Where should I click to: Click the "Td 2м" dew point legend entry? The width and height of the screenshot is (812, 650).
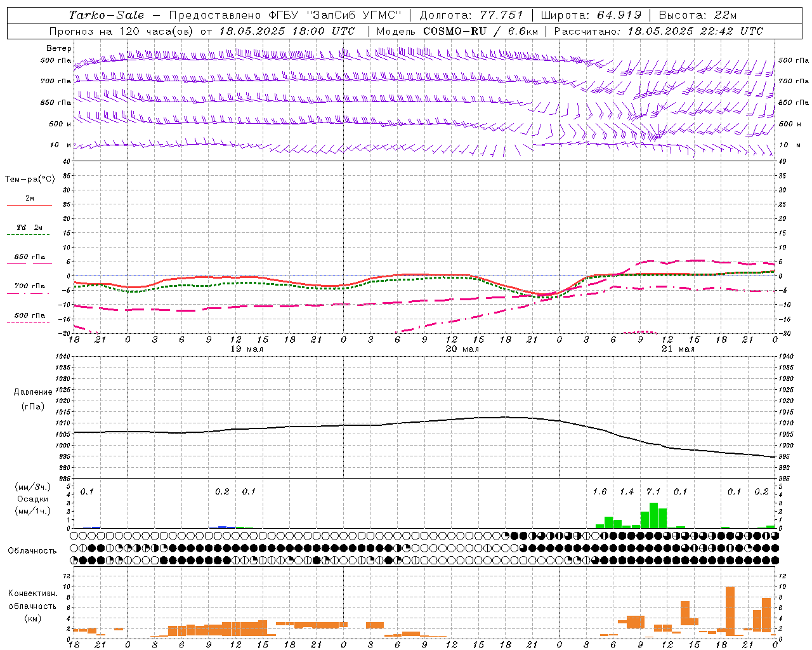point(30,227)
